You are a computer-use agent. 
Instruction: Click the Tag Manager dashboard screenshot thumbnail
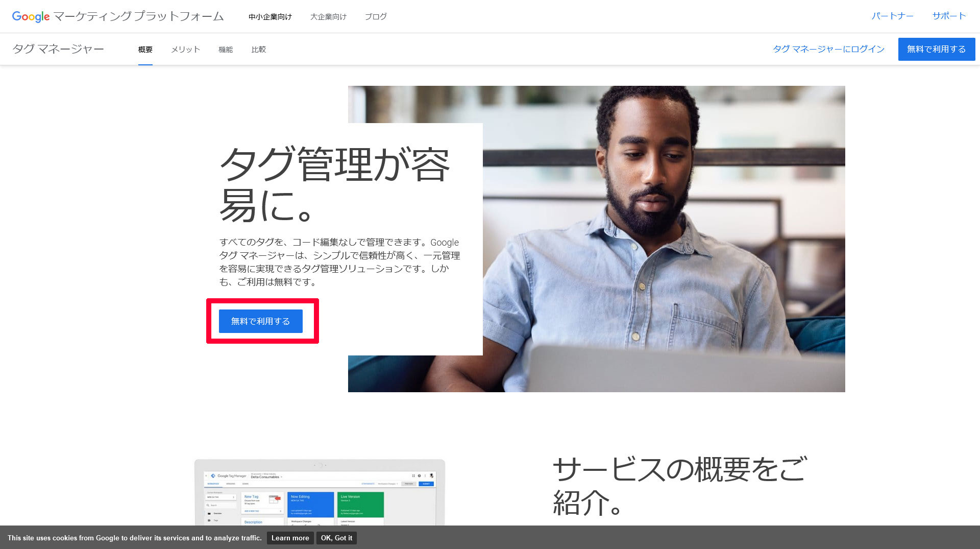point(320,492)
